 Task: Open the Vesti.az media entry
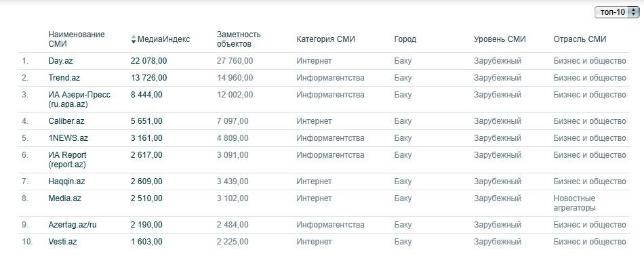tap(62, 242)
